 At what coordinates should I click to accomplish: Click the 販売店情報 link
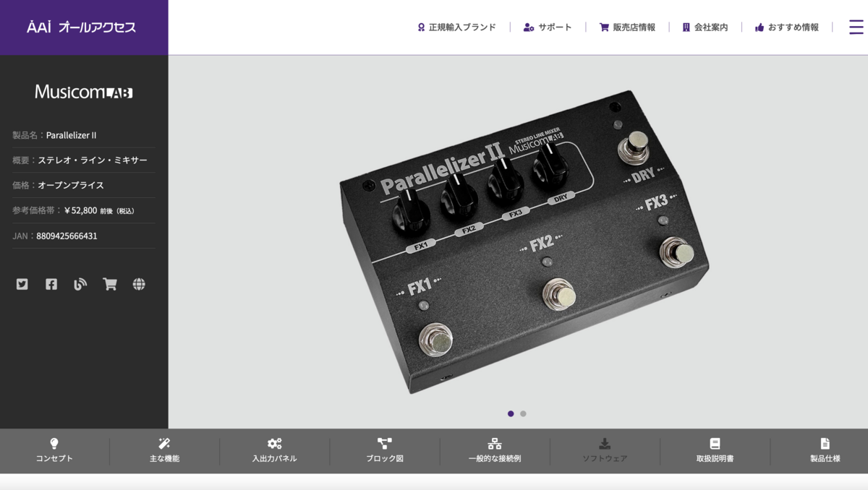[x=627, y=27]
